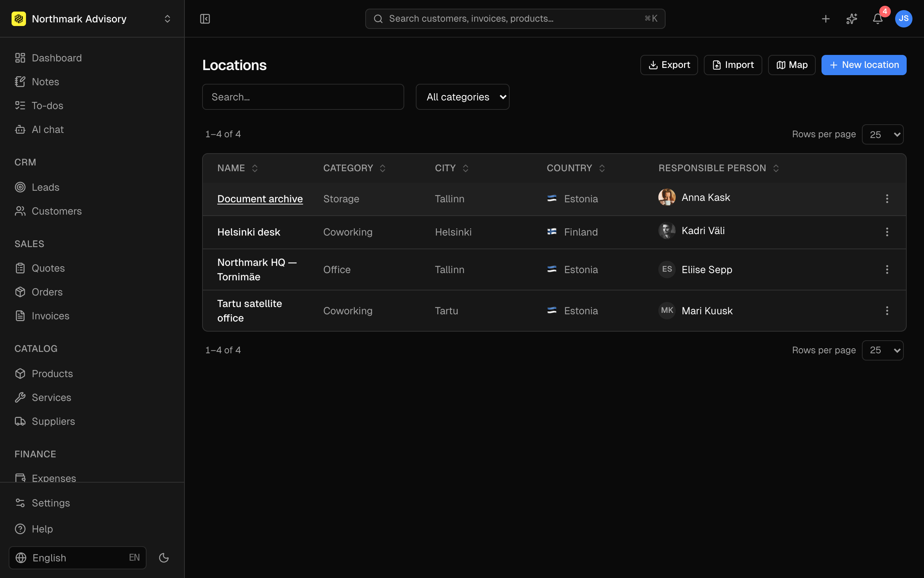This screenshot has width=924, height=578.
Task: Open the top Rows per page dropdown
Action: click(882, 134)
